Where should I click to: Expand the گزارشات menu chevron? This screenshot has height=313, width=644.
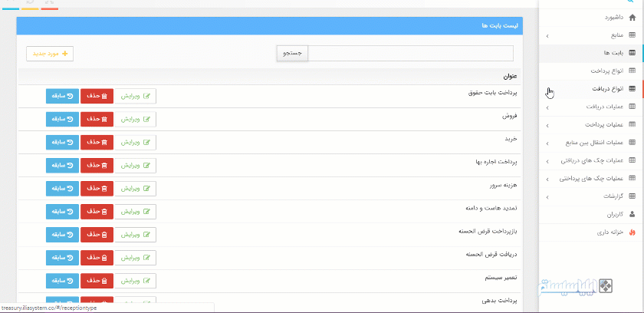click(547, 196)
